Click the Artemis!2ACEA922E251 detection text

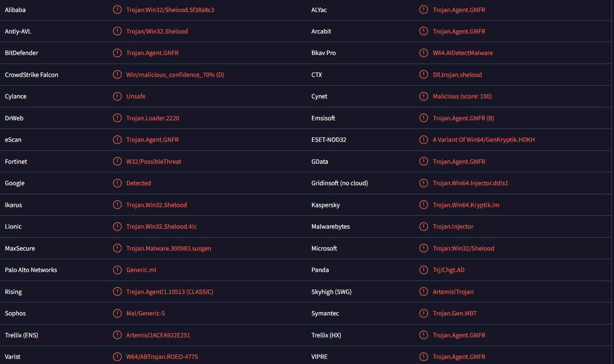pyautogui.click(x=158, y=335)
